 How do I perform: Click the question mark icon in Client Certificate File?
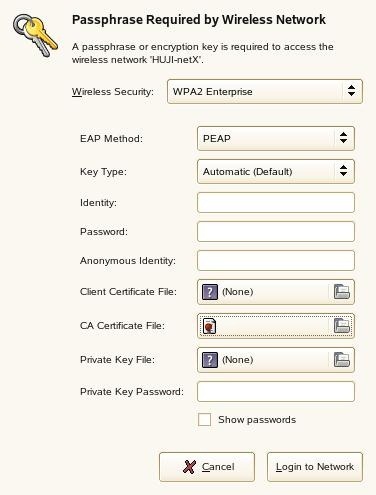(210, 292)
